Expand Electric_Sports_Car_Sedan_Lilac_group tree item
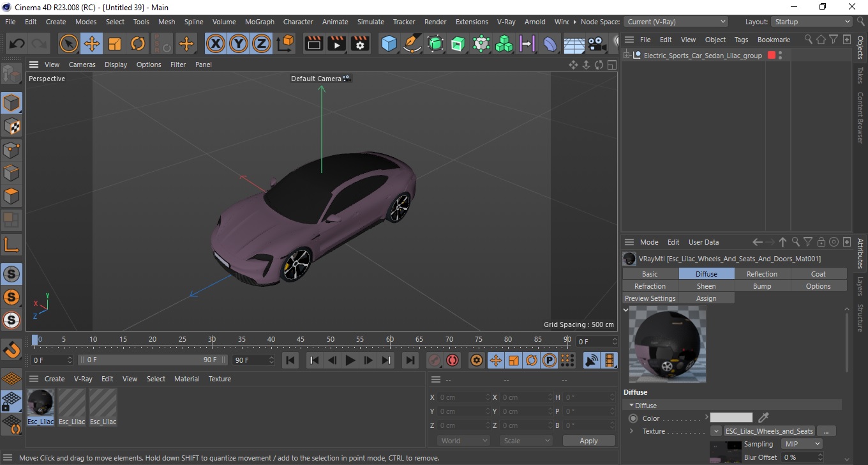This screenshot has width=868, height=465. pyautogui.click(x=627, y=56)
